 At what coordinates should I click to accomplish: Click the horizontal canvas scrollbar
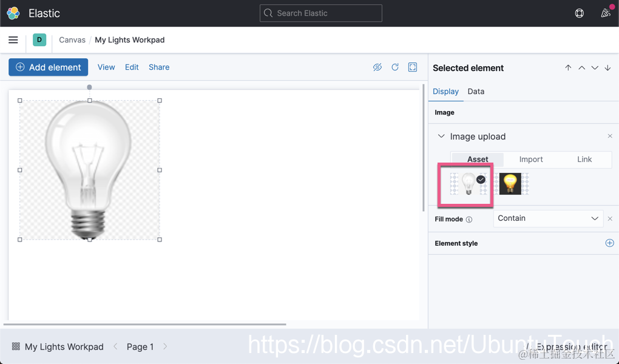[x=145, y=324]
